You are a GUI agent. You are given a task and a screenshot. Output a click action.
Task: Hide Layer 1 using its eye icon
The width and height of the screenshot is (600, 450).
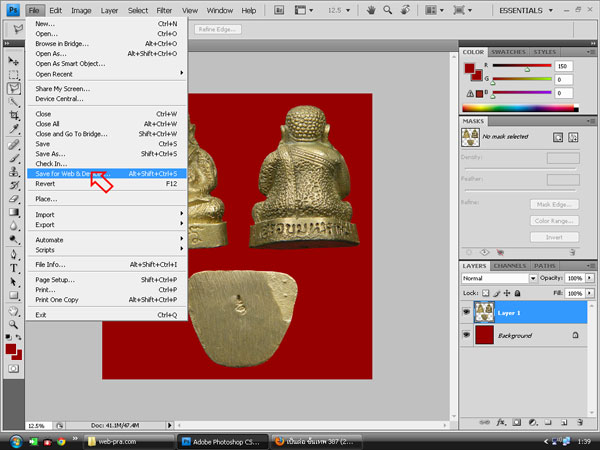pos(466,312)
